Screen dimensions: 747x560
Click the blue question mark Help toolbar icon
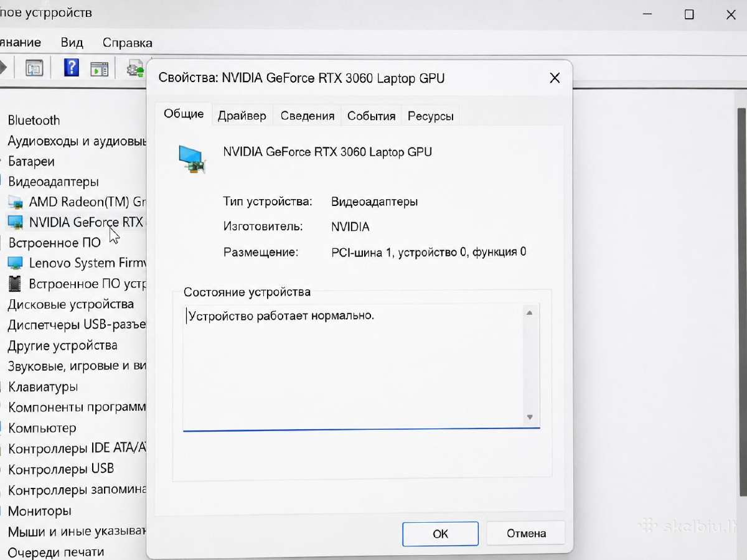[72, 67]
